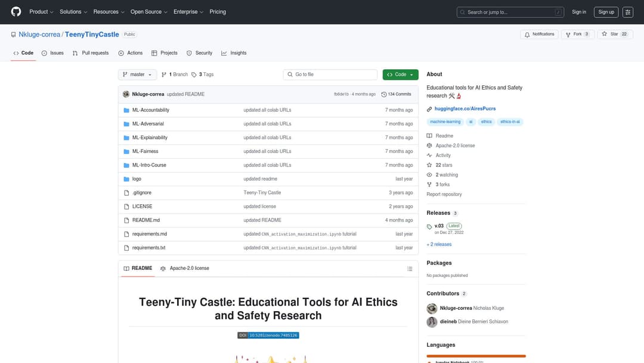Click the file icon beside README.md
The height and width of the screenshot is (363, 644).
coord(126,220)
